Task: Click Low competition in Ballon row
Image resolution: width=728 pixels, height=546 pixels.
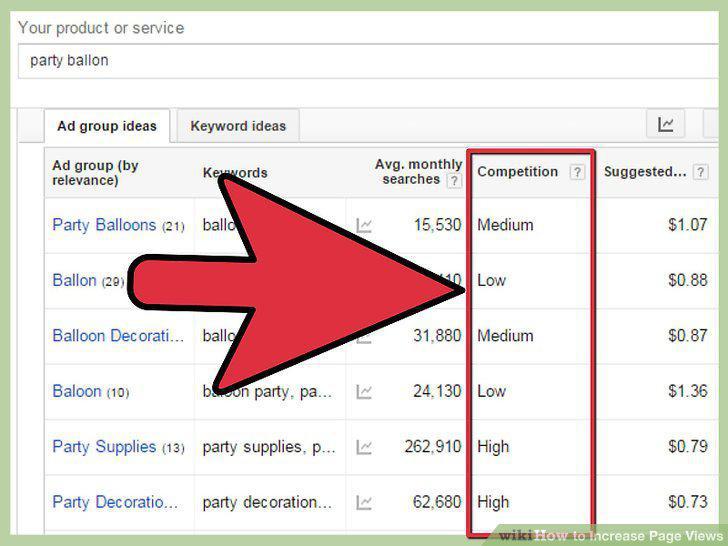Action: point(491,280)
